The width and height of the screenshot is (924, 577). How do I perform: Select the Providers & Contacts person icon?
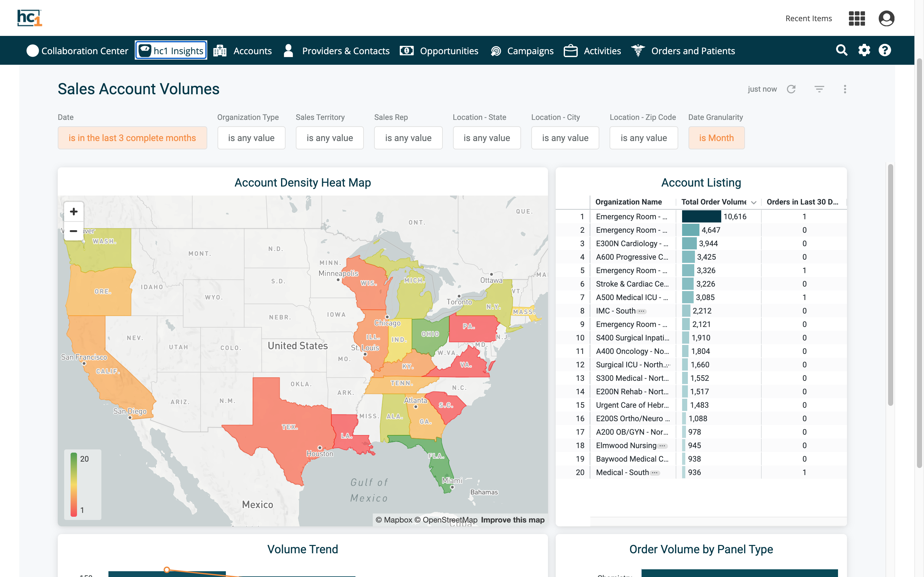(288, 50)
